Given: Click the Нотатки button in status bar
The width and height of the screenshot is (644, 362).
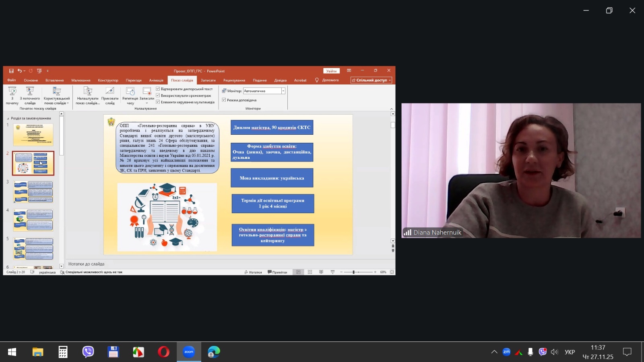Looking at the screenshot, I should 253,272.
